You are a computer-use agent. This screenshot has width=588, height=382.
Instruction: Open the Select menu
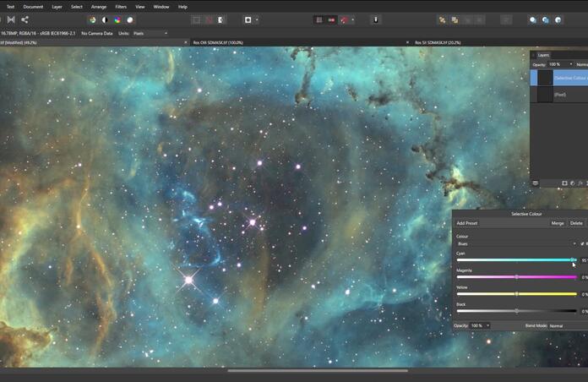pos(77,7)
